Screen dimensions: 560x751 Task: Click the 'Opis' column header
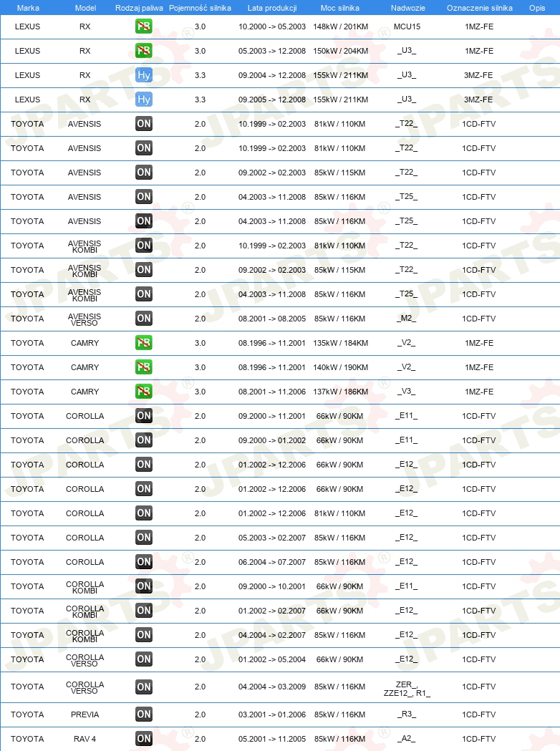[537, 8]
